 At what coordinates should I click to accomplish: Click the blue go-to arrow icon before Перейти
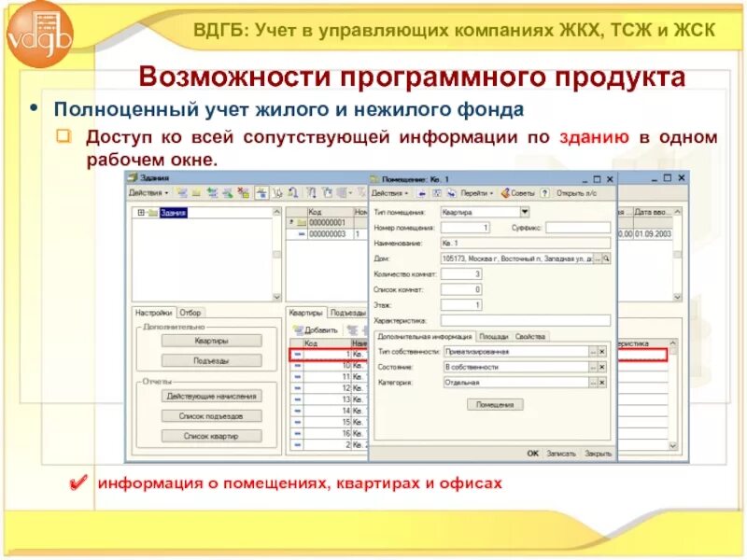pos(451,193)
